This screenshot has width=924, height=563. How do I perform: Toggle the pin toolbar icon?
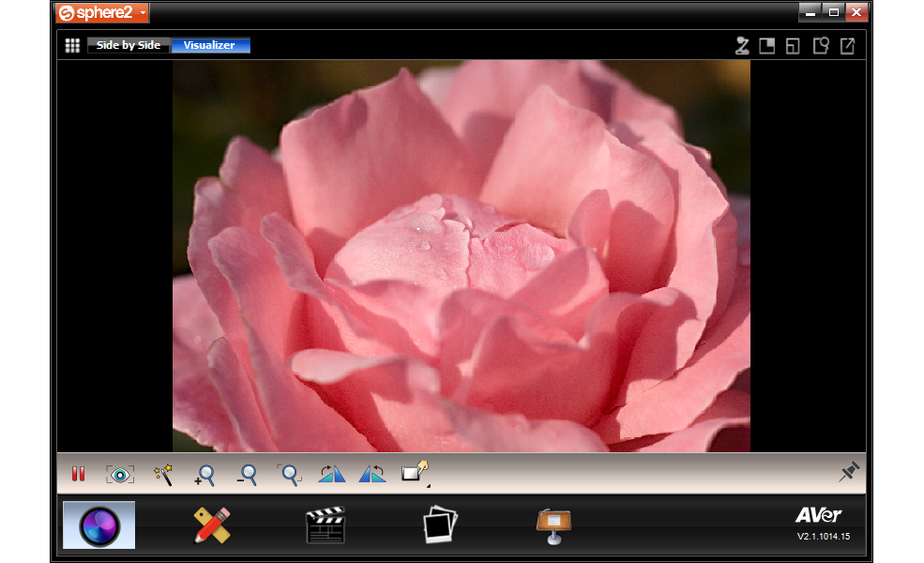click(x=849, y=472)
